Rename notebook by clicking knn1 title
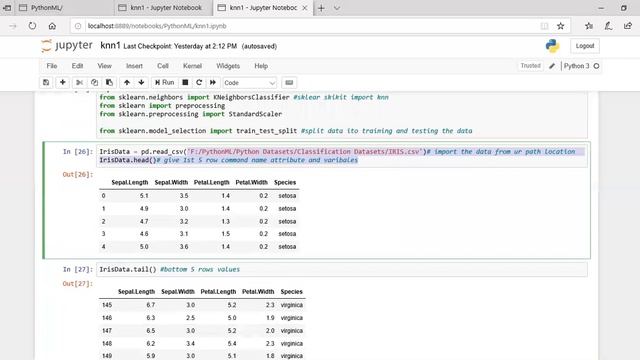 point(110,45)
